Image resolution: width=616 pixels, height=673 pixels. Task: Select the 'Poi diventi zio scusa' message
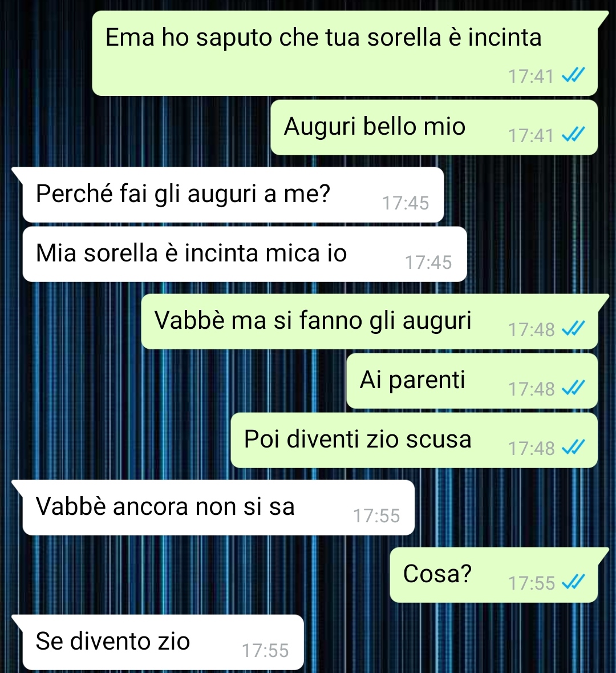[415, 440]
